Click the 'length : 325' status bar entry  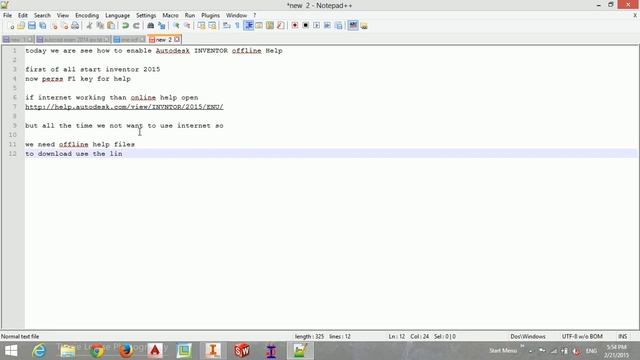(309, 337)
